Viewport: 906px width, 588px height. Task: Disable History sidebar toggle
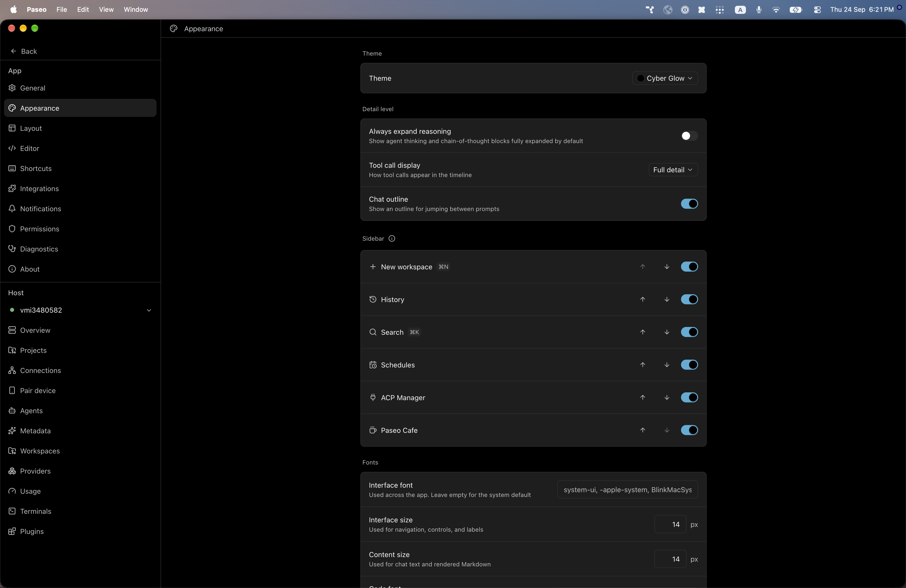pyautogui.click(x=689, y=299)
